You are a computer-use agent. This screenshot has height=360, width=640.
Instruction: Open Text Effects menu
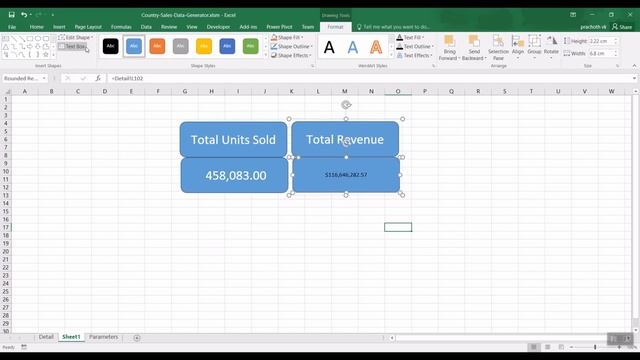pos(415,55)
